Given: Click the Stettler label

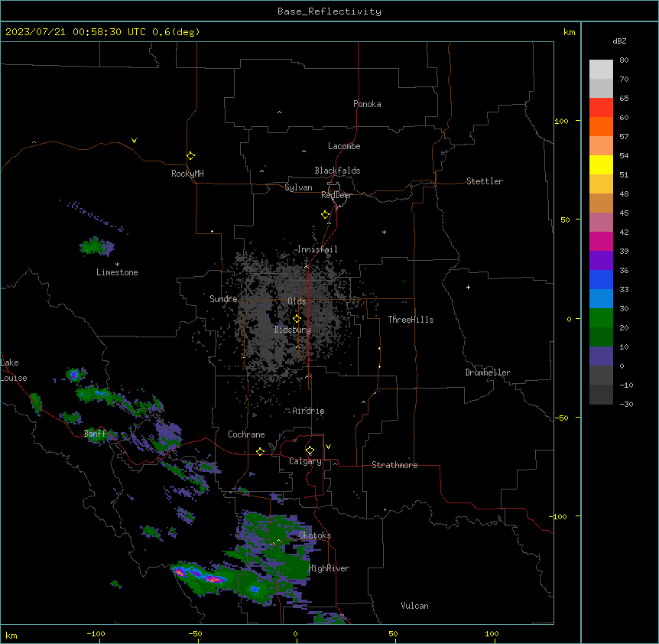Looking at the screenshot, I should 485,181.
